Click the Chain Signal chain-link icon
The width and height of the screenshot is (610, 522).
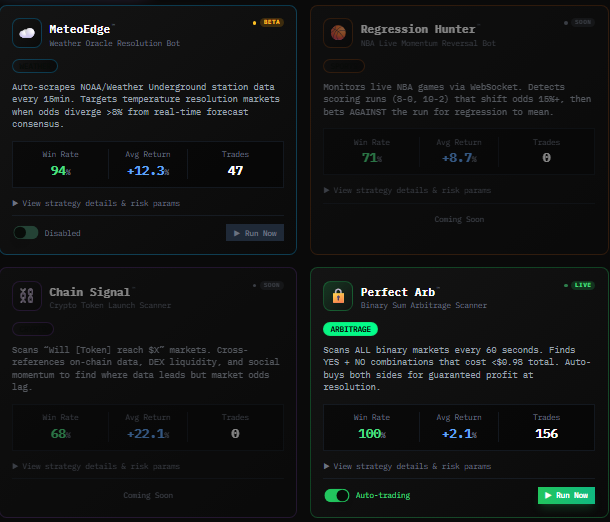27,296
